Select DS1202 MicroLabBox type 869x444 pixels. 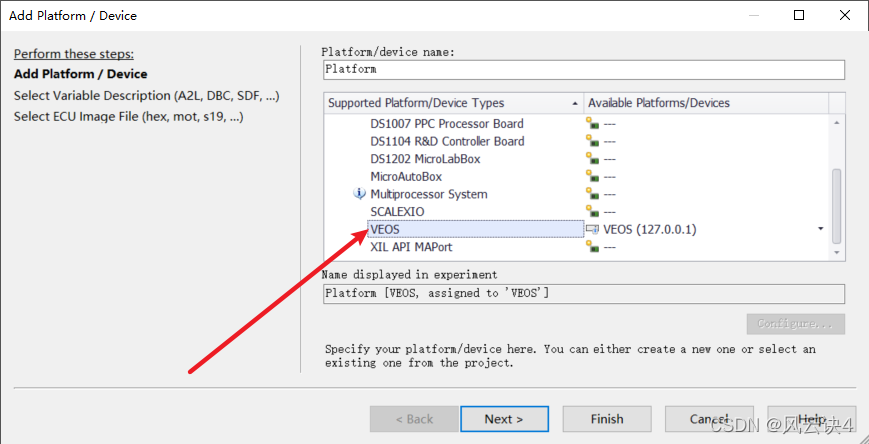coord(425,159)
